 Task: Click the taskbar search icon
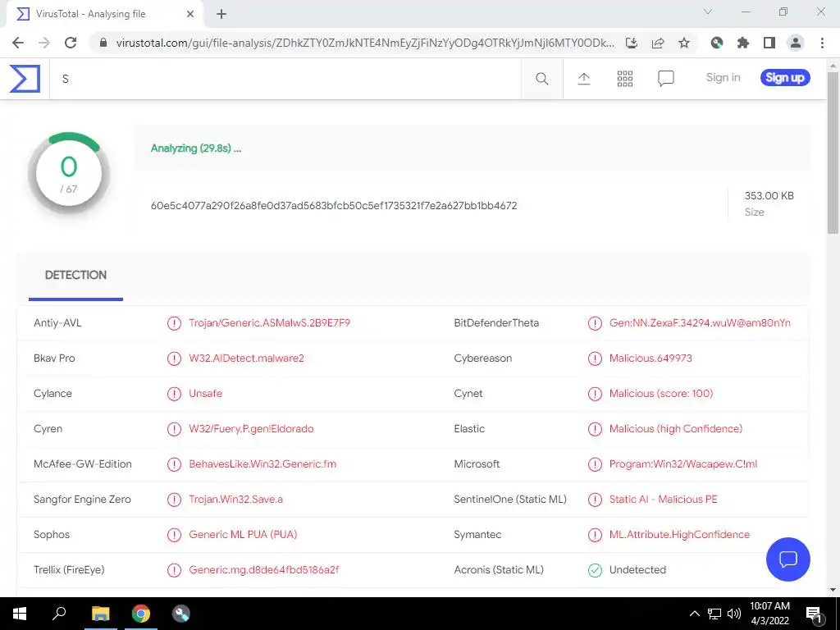tap(59, 614)
